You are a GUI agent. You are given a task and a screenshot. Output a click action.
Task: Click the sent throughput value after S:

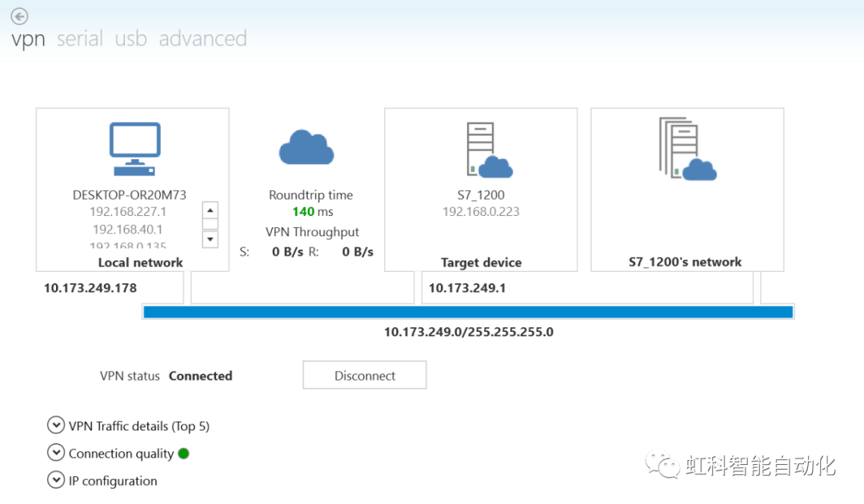click(x=288, y=252)
